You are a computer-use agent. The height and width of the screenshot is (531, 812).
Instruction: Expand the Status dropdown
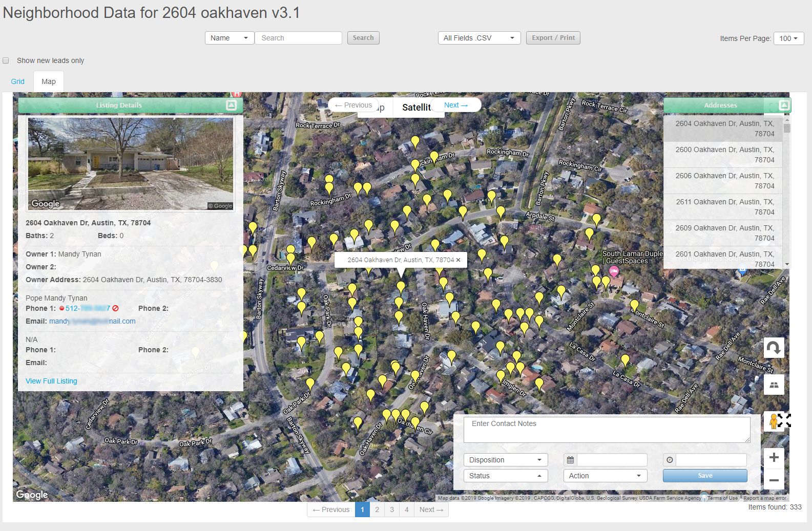coord(505,476)
